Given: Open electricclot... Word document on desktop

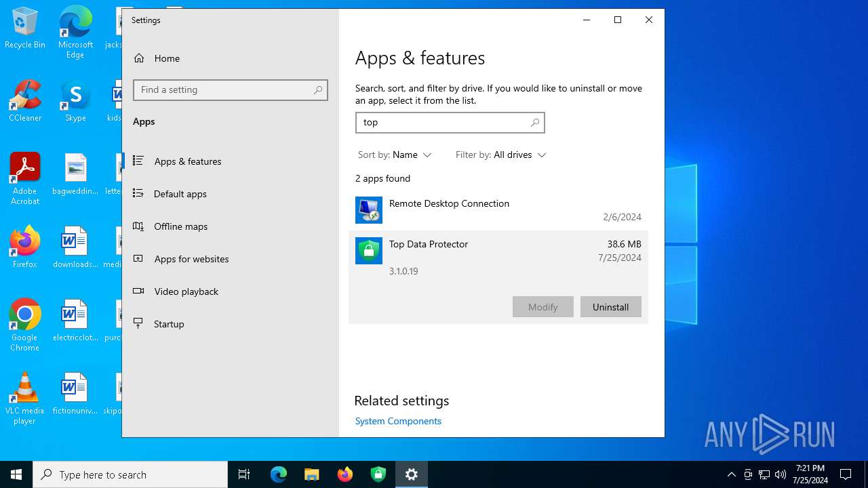Looking at the screenshot, I should [x=75, y=321].
